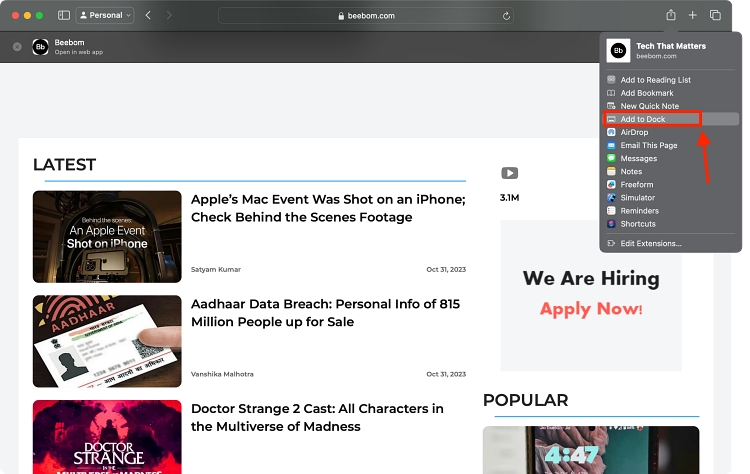Reload the page with the refresh icon
This screenshot has width=750, height=474.
point(506,16)
